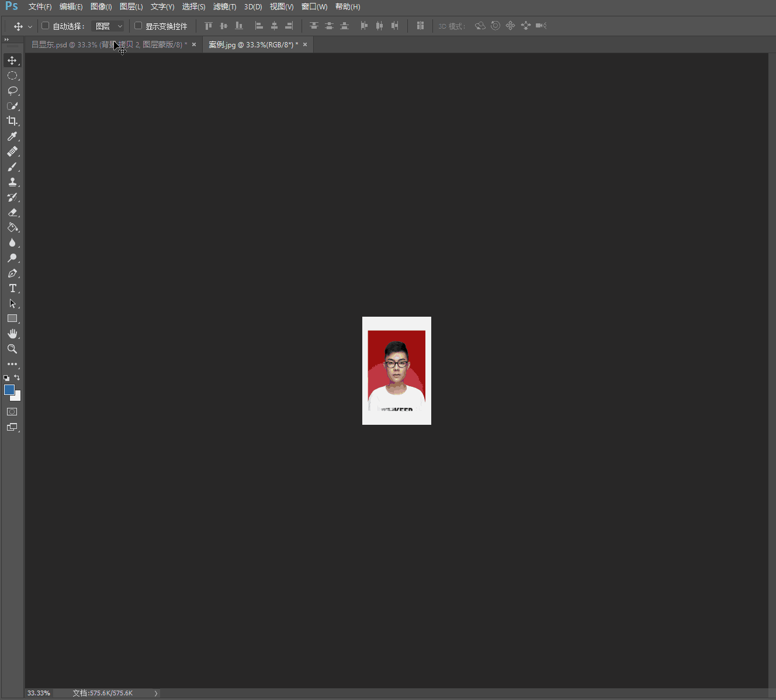This screenshot has width=776, height=700.
Task: Select the Lasso tool
Action: point(12,91)
